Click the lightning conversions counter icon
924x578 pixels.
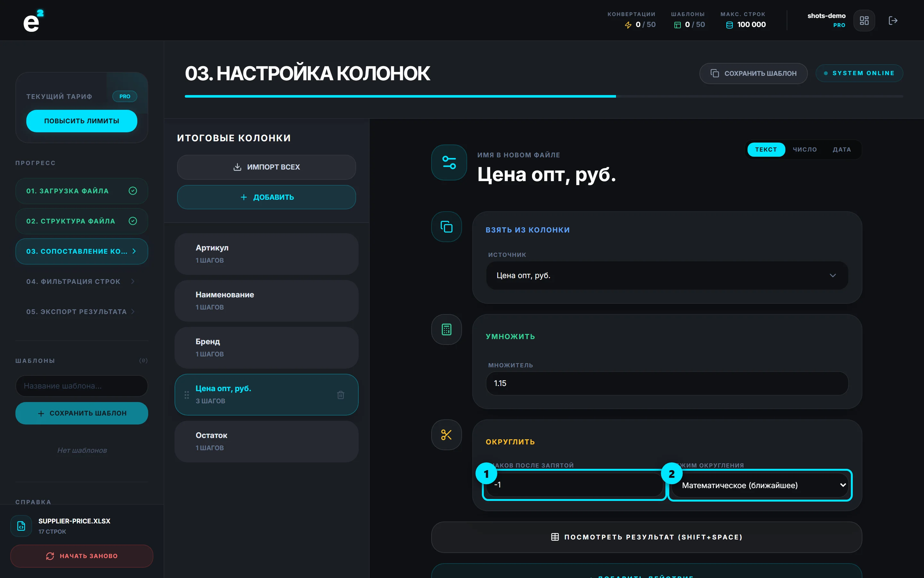coord(628,25)
